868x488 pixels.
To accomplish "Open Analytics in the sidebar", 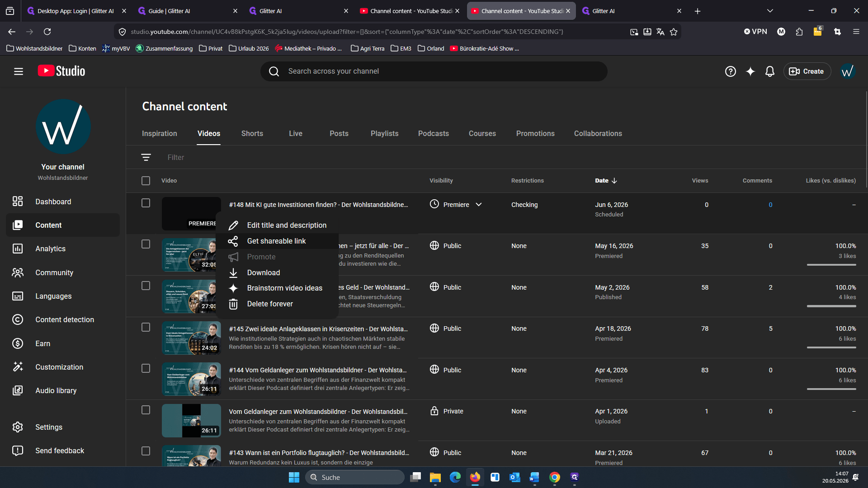I will click(63, 249).
